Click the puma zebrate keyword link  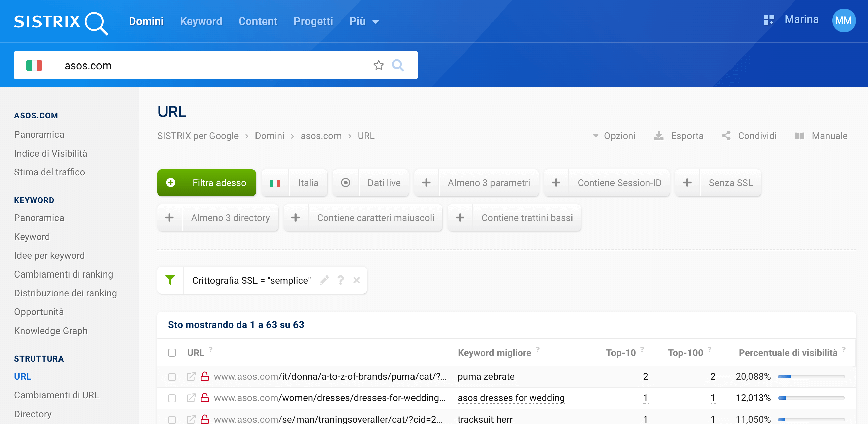pyautogui.click(x=486, y=376)
